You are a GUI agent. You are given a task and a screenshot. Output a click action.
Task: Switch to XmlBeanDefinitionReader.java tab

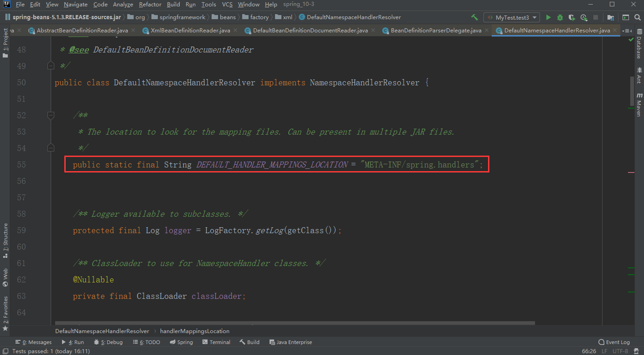tap(190, 31)
